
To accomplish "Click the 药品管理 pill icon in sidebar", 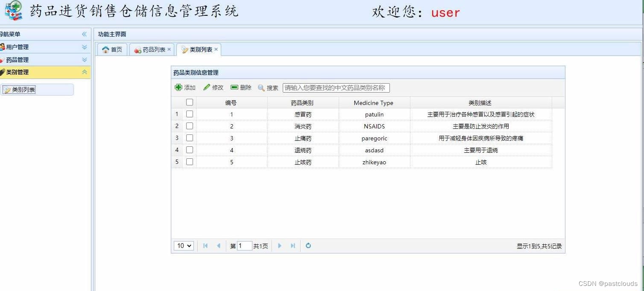I will click(x=2, y=60).
